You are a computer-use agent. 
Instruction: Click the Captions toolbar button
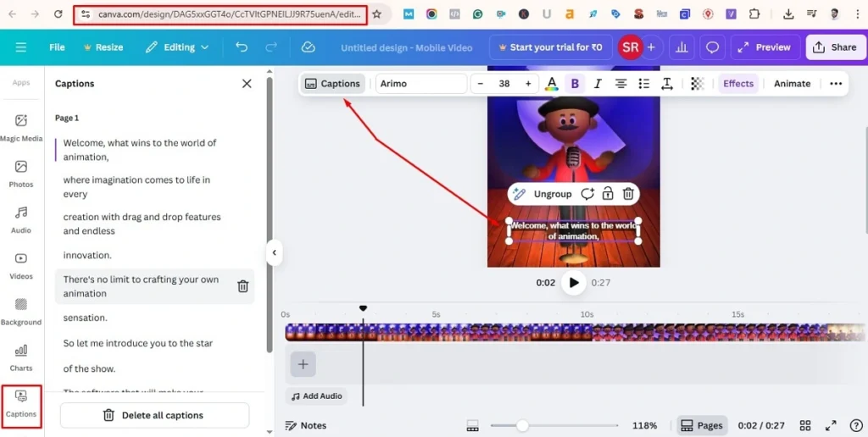point(332,84)
